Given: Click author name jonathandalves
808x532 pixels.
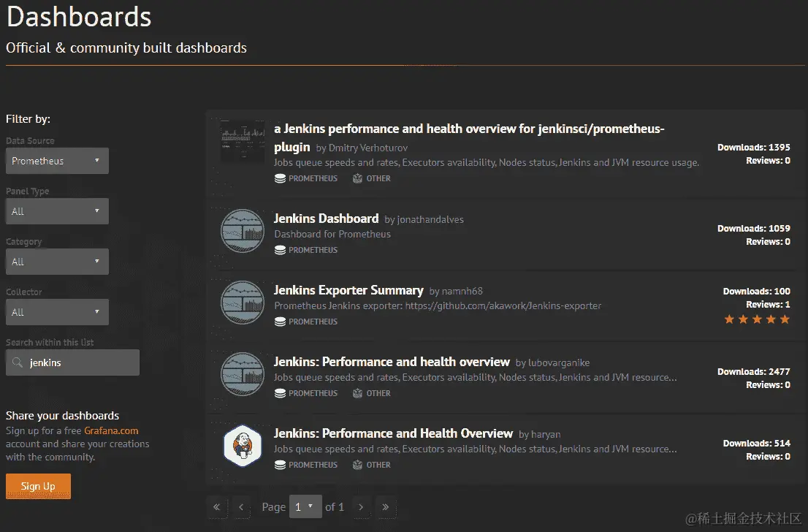Looking at the screenshot, I should click(x=430, y=220).
